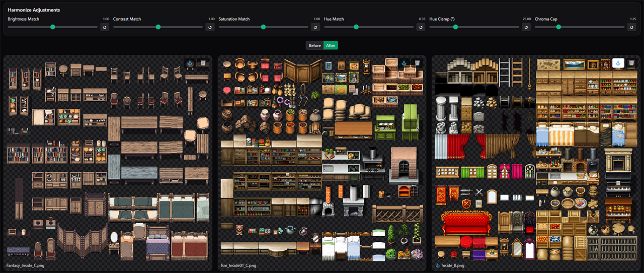Click the small anchor badge beside Inside_B.png name
Viewport: 644px width, 273px height.
[x=437, y=265]
